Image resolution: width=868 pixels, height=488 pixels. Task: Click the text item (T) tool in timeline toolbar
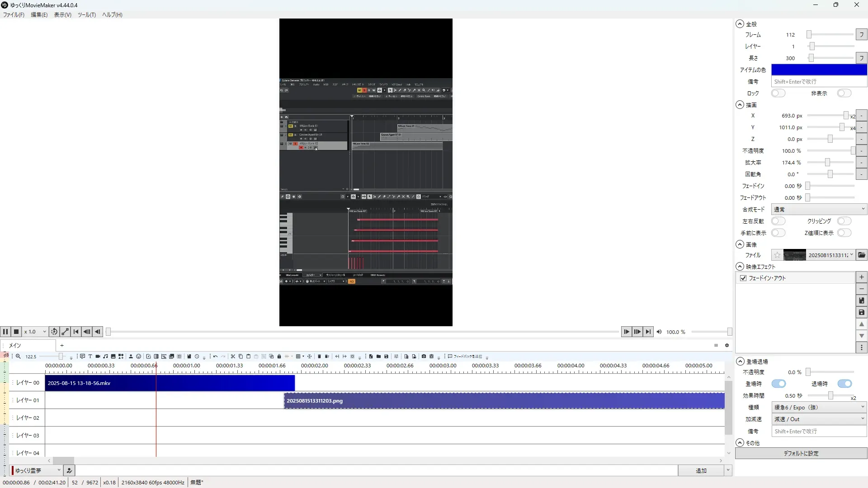pos(90,357)
